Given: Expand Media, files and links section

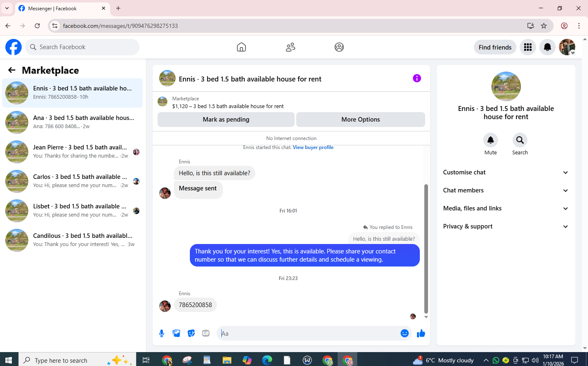Looking at the screenshot, I should coord(506,208).
